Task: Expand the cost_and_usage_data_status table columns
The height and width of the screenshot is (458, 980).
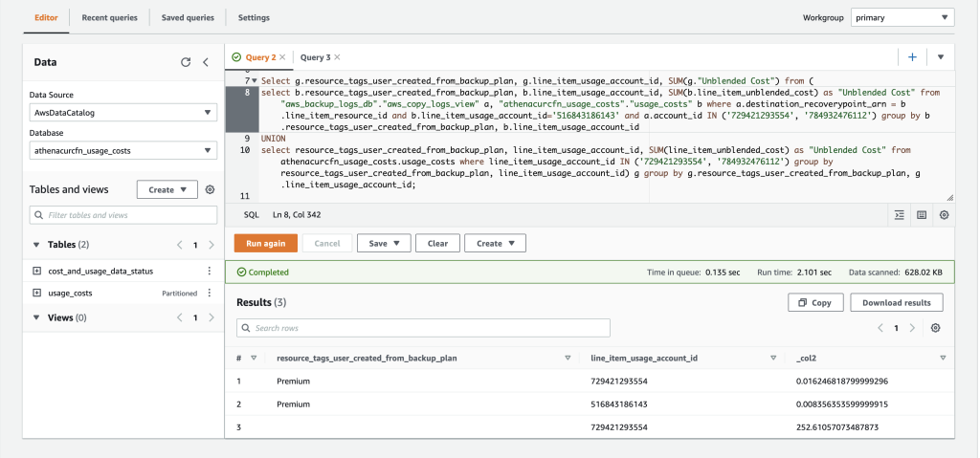Action: 36,272
